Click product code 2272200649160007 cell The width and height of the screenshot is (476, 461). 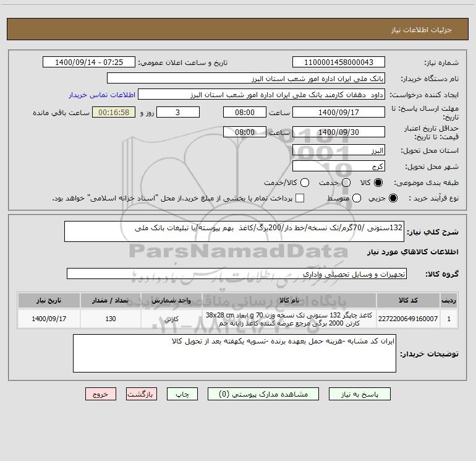pyautogui.click(x=408, y=319)
